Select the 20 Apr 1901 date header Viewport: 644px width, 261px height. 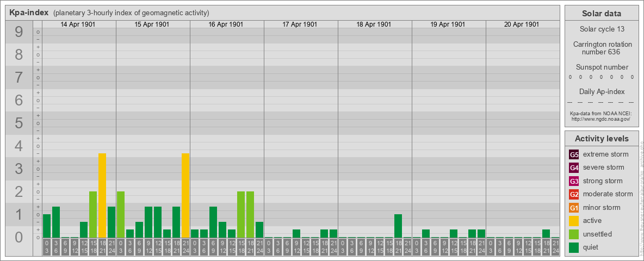522,24
